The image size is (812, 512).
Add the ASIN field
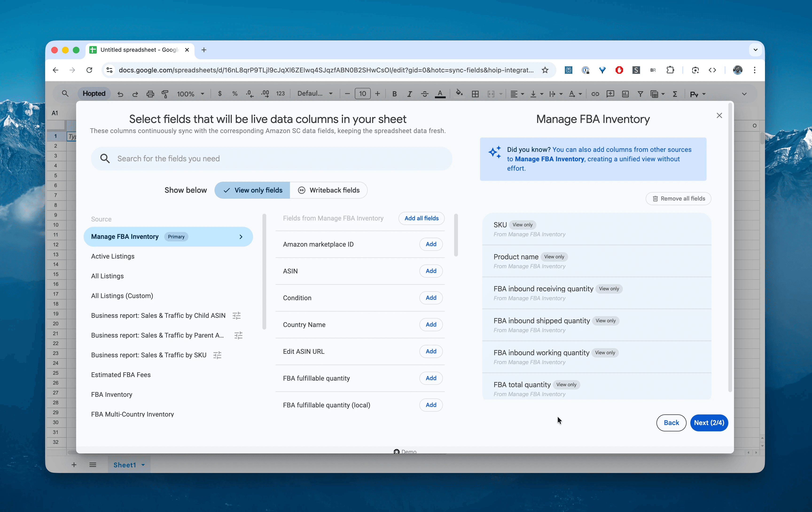point(431,271)
